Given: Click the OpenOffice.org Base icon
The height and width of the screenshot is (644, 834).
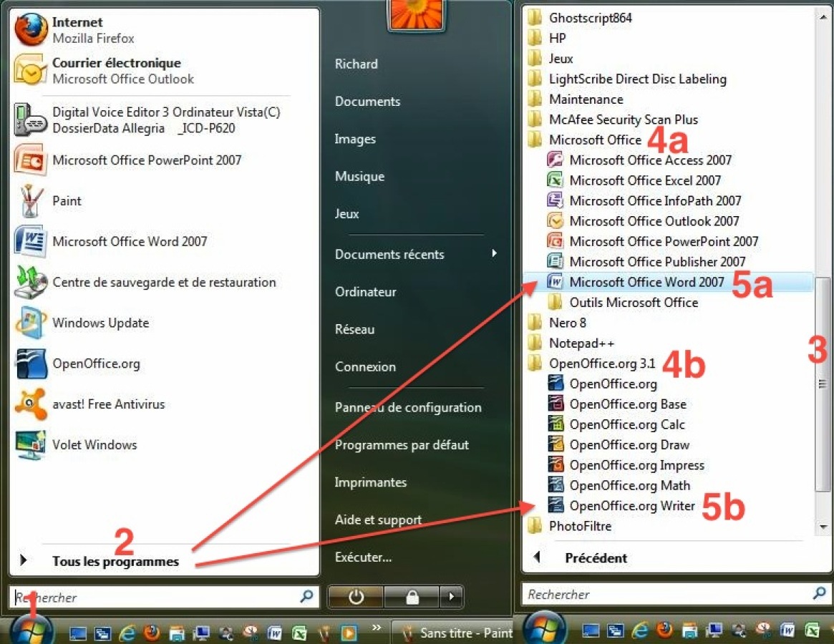Looking at the screenshot, I should pyautogui.click(x=556, y=404).
